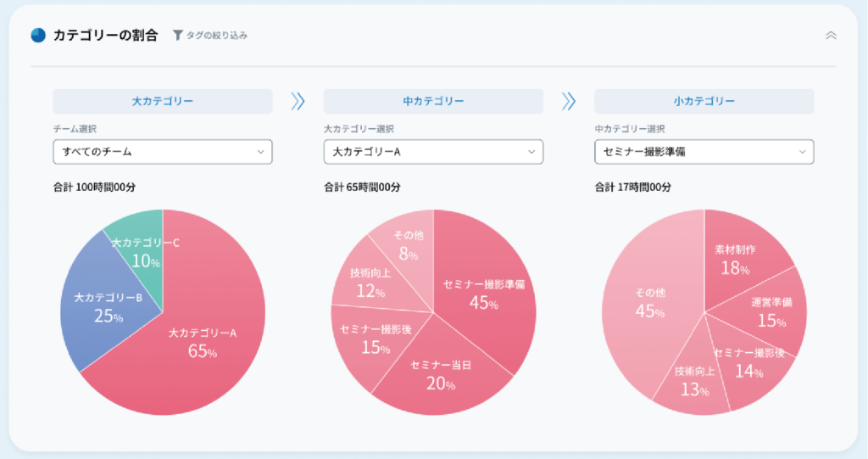Collapse the panel with the double chevron icon
This screenshot has height=459, width=868.
[x=831, y=36]
